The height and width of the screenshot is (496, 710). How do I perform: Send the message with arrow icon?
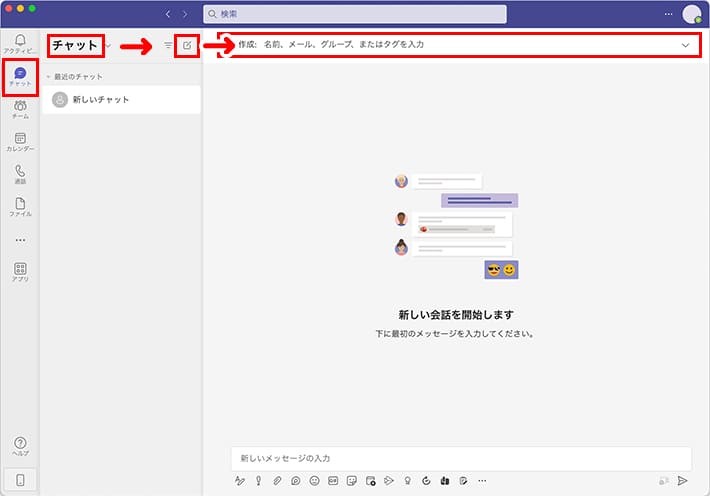coord(682,481)
